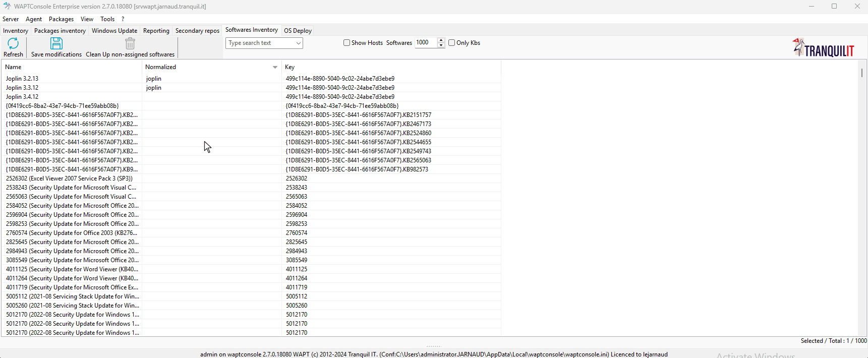Select the 4011719 Microsoft Office Ex... row
Viewport: 868px width, 358px height.
pos(251,287)
